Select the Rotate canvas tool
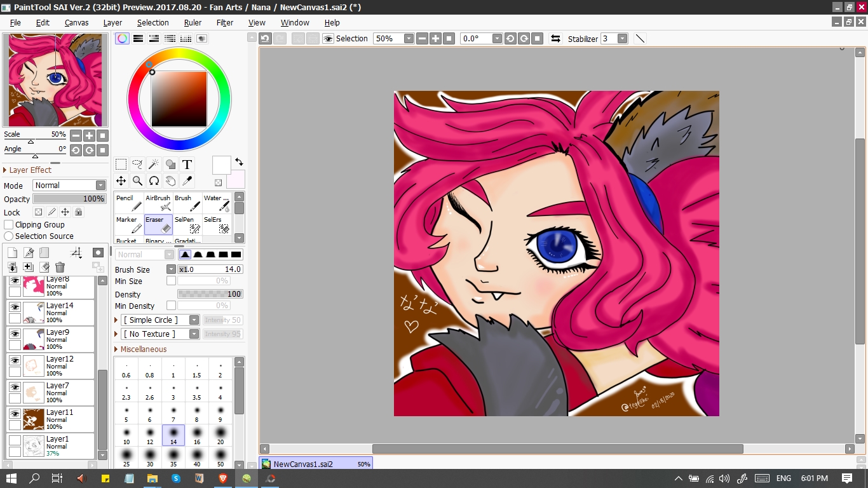Image resolution: width=868 pixels, height=488 pixels. (x=154, y=181)
